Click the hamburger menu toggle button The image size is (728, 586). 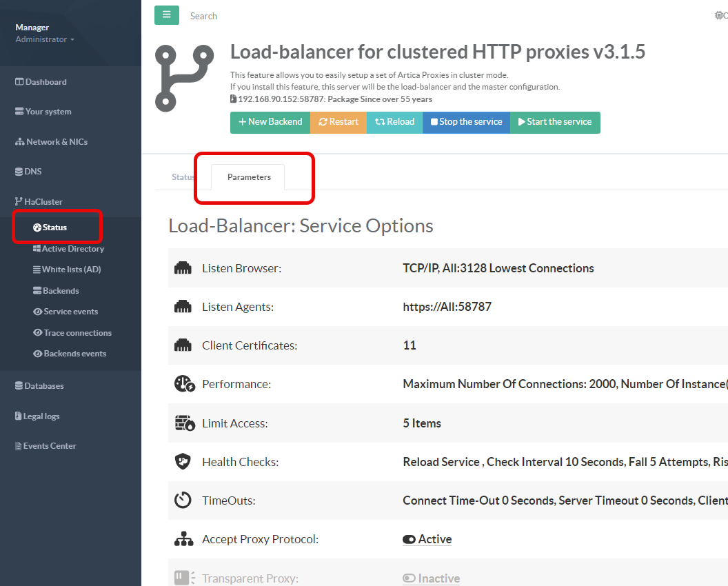pyautogui.click(x=166, y=15)
